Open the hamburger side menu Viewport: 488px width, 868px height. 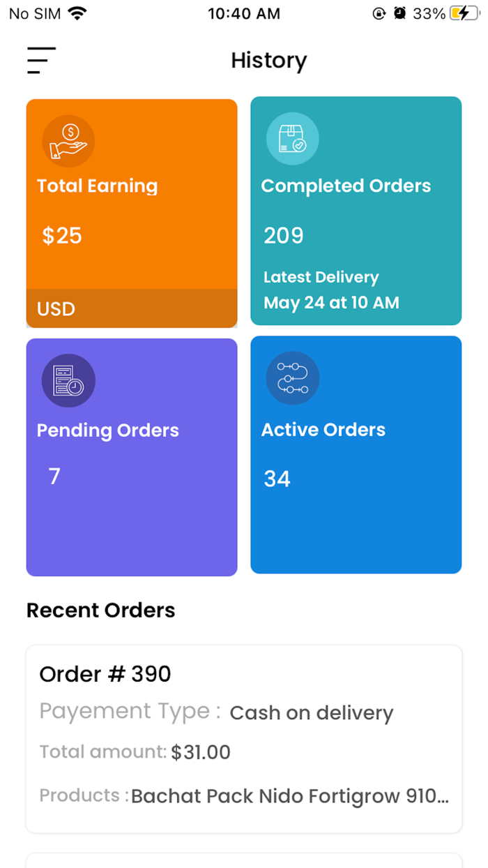click(x=41, y=60)
